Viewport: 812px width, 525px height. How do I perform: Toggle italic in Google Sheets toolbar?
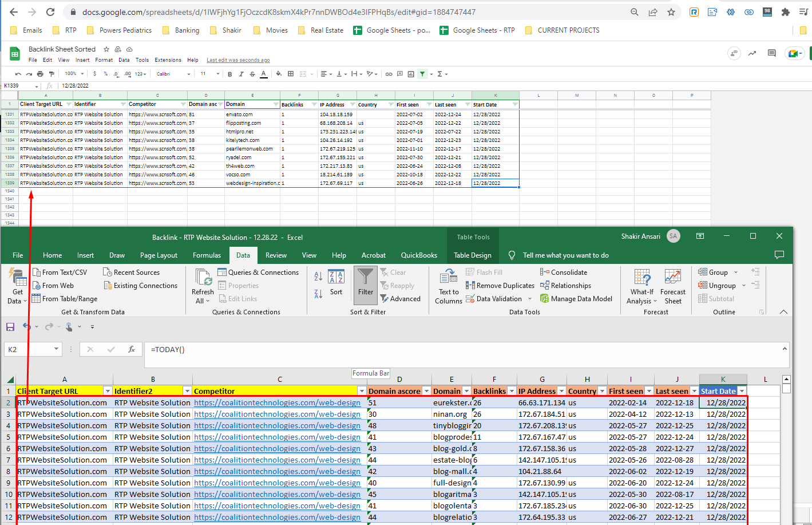pyautogui.click(x=241, y=74)
